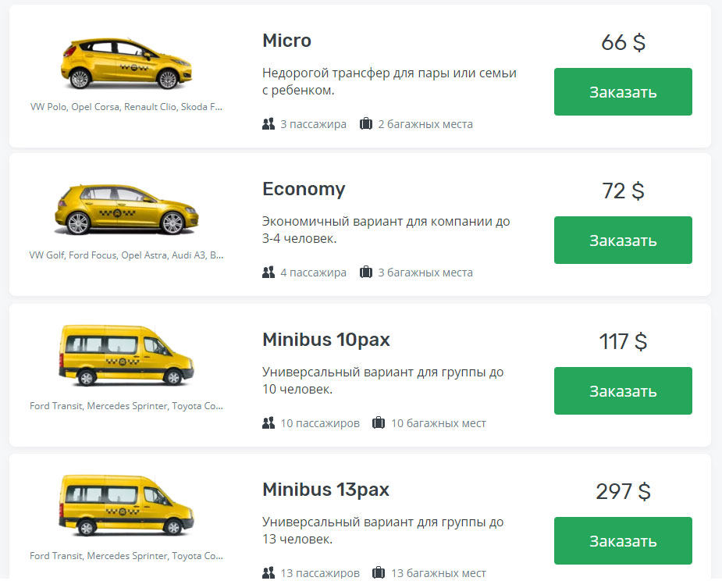Click luggage icon in Economy card

coord(366,273)
